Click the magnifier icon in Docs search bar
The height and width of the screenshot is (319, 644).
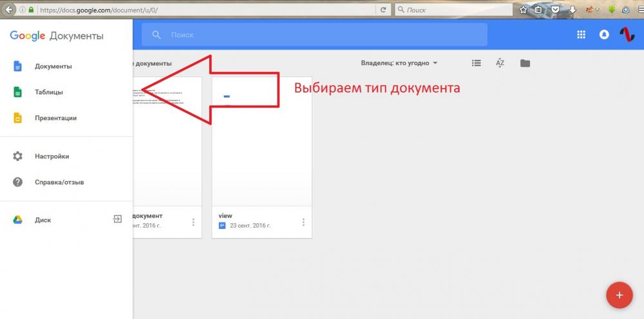click(156, 35)
